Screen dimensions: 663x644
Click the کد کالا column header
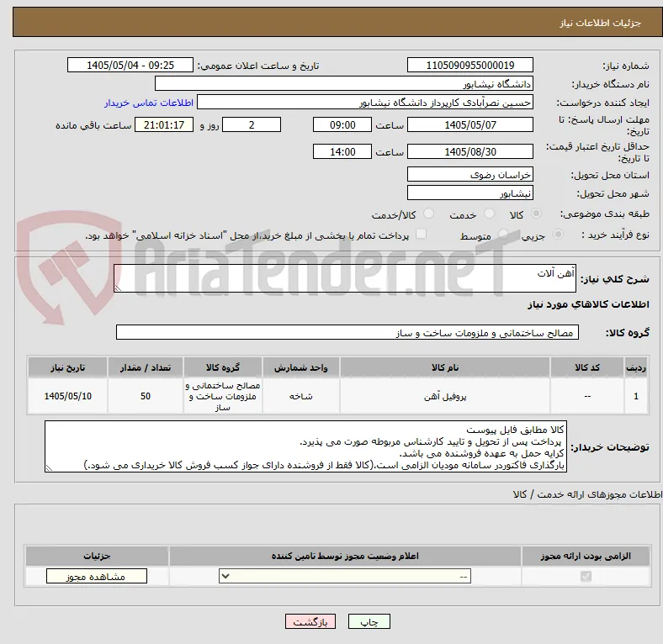(587, 367)
